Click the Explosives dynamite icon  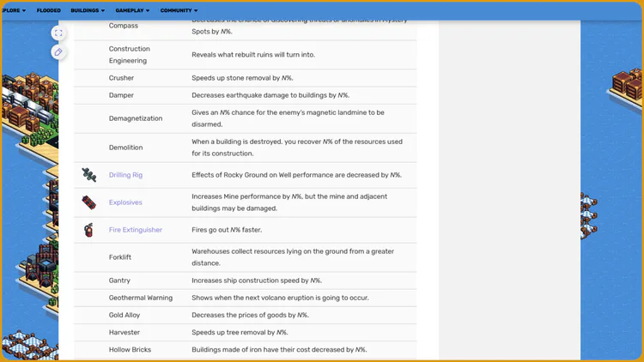[88, 202]
